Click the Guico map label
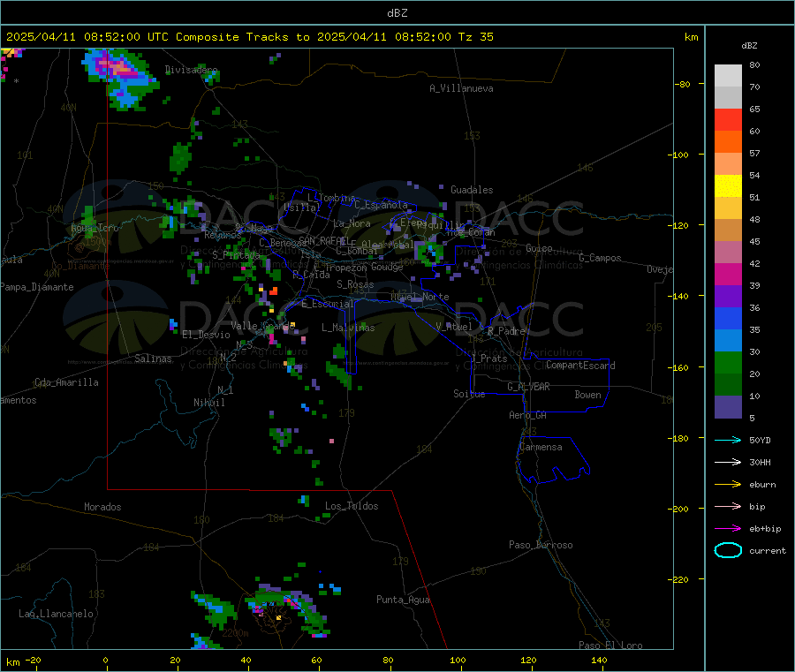 (539, 248)
